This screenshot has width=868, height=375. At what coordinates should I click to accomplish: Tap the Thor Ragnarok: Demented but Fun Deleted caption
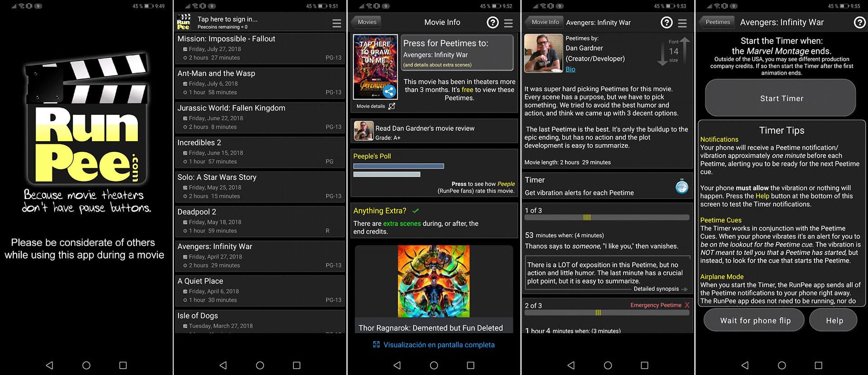[430, 328]
